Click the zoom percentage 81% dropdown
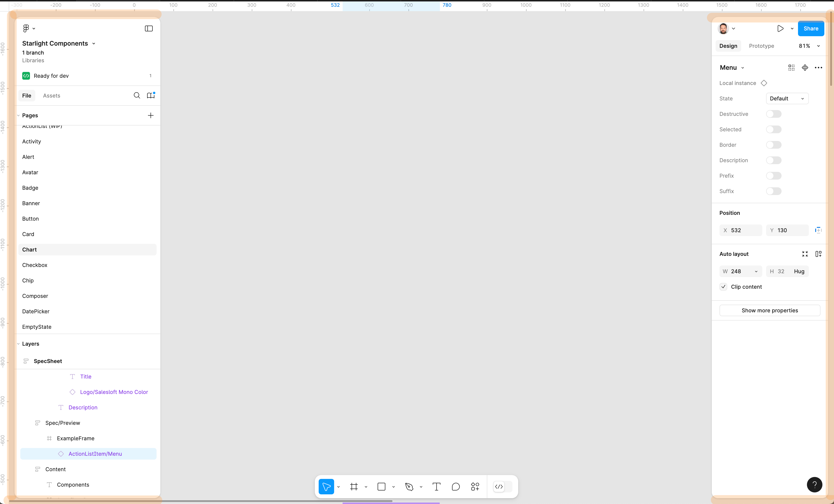This screenshot has height=504, width=834. [x=808, y=46]
